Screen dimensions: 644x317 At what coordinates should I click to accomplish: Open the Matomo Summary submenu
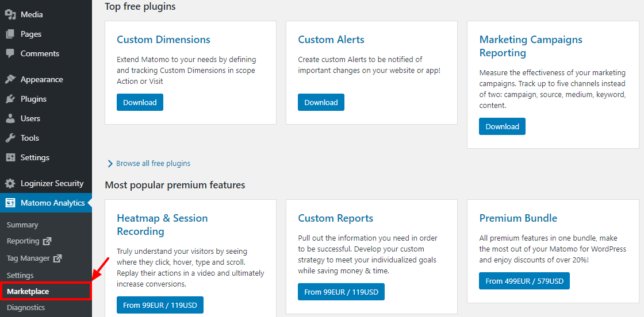tap(22, 225)
